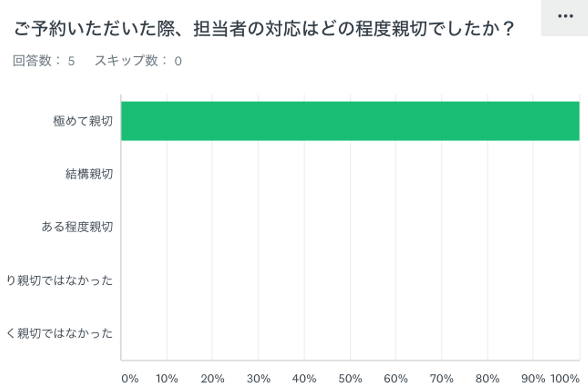
Task: Select the ある程度親切 answer label
Action: pos(77,227)
